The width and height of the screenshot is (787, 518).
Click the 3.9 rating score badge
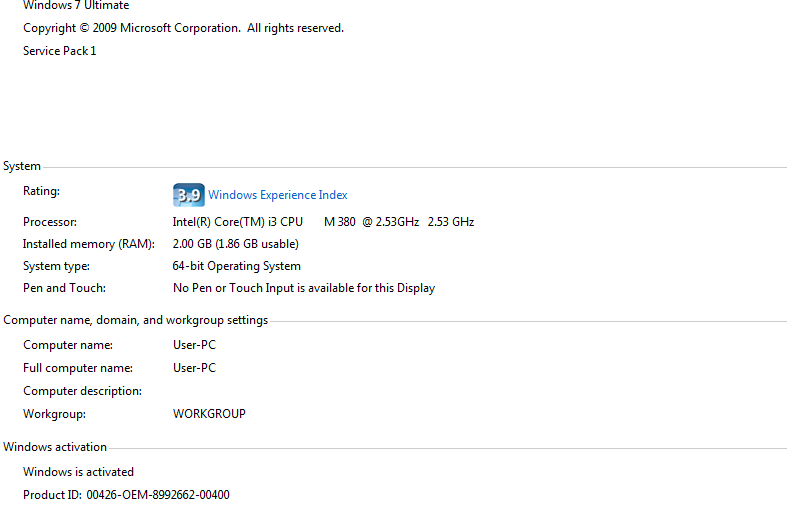(189, 195)
